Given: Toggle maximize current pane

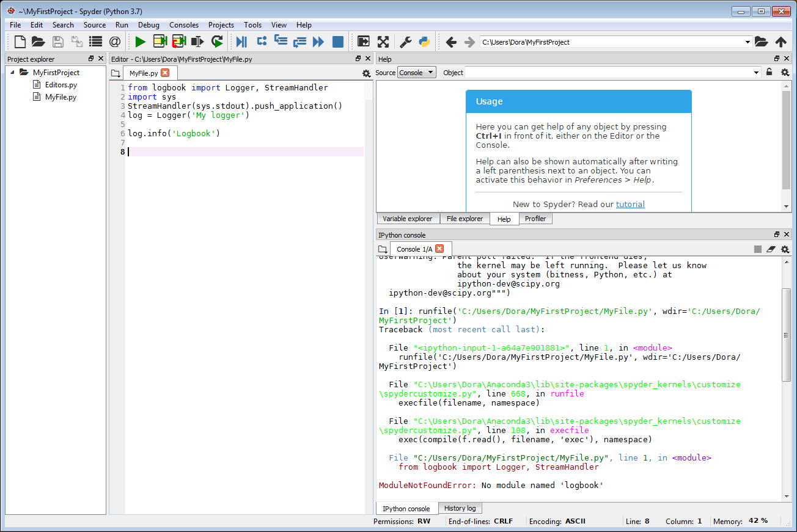Looking at the screenshot, I should coord(383,42).
